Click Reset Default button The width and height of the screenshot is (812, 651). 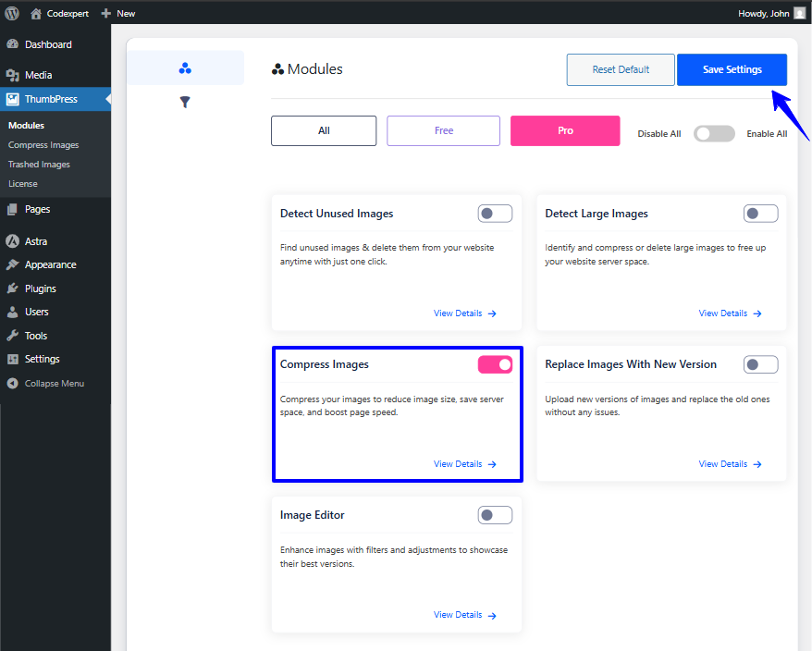621,69
